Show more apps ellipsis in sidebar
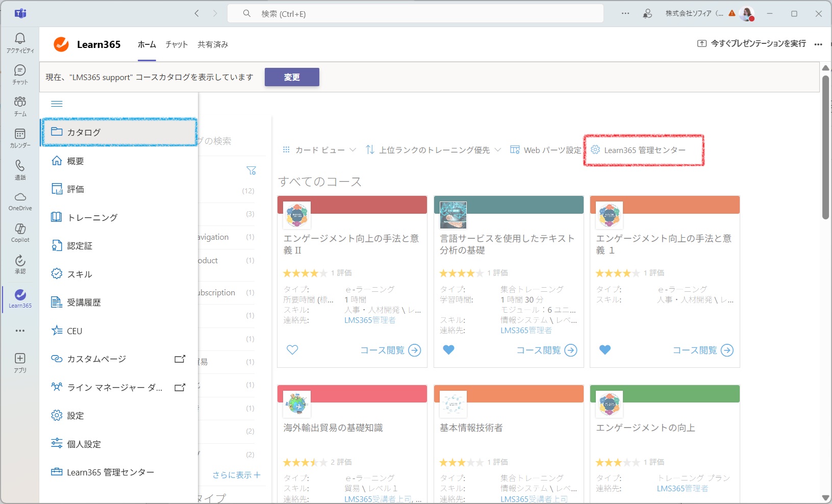The height and width of the screenshot is (504, 832). (20, 331)
